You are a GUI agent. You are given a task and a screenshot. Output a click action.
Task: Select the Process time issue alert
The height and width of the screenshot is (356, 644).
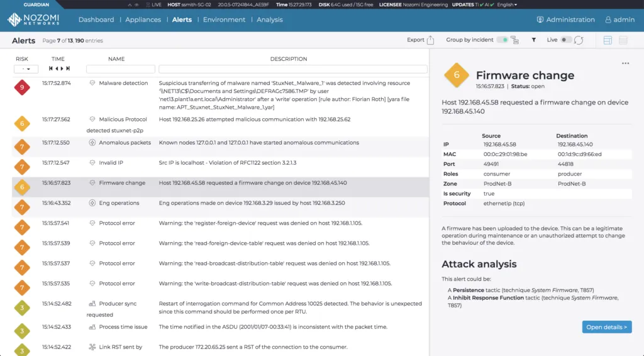[221, 331]
